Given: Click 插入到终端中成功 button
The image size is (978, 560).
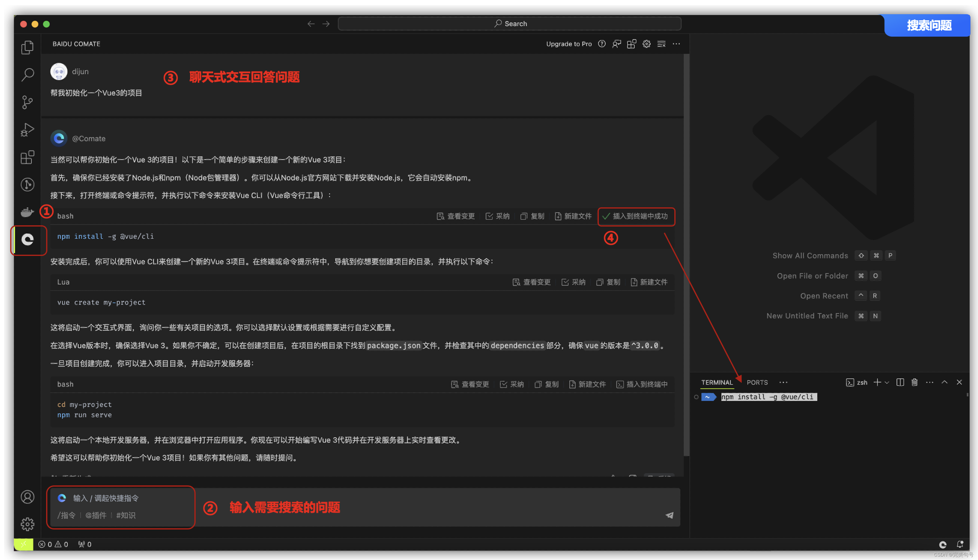Looking at the screenshot, I should pyautogui.click(x=636, y=216).
